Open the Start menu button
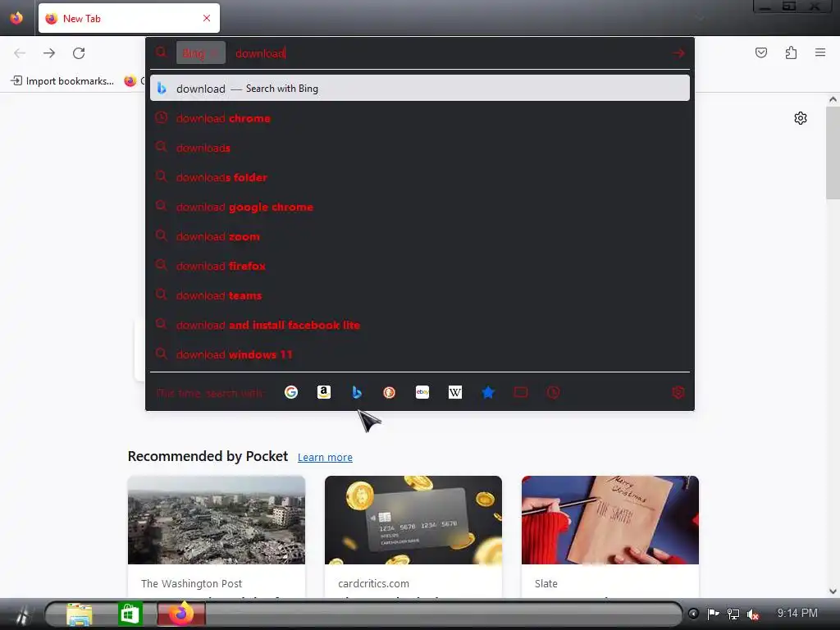Viewport: 840px width, 630px height. 21,614
